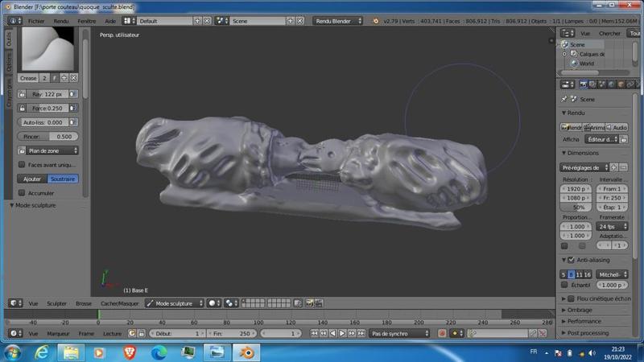Screen dimensions: 644x362
Task: Toggle pressure sensitivity for brush radius
Action: pyautogui.click(x=72, y=94)
